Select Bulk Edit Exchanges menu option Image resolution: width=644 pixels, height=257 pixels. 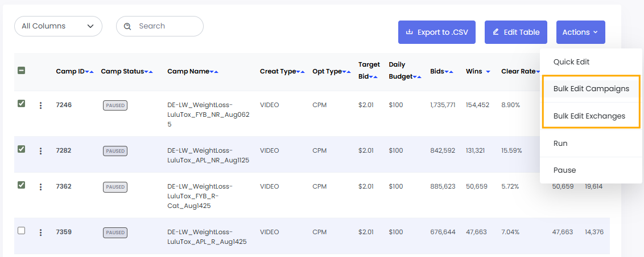point(589,116)
